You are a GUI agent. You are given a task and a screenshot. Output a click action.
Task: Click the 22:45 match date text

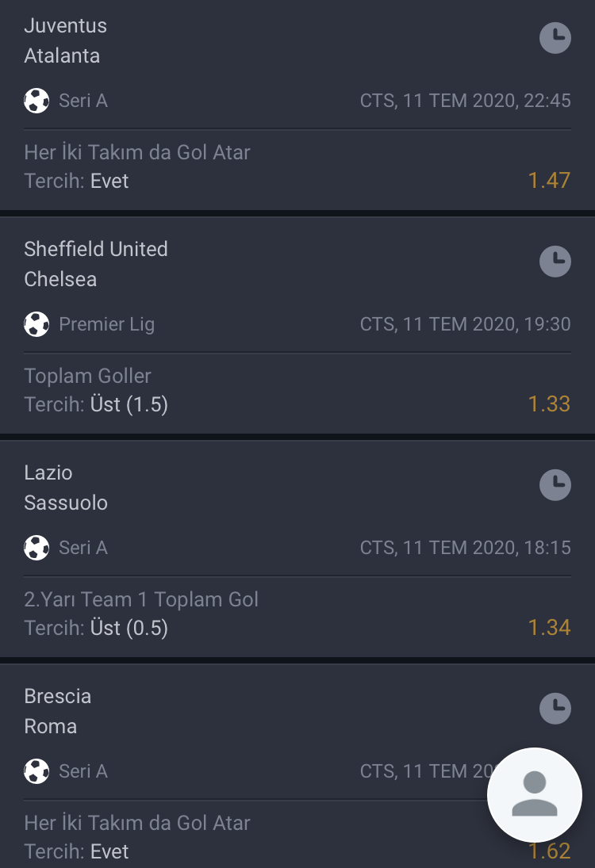[x=466, y=101]
